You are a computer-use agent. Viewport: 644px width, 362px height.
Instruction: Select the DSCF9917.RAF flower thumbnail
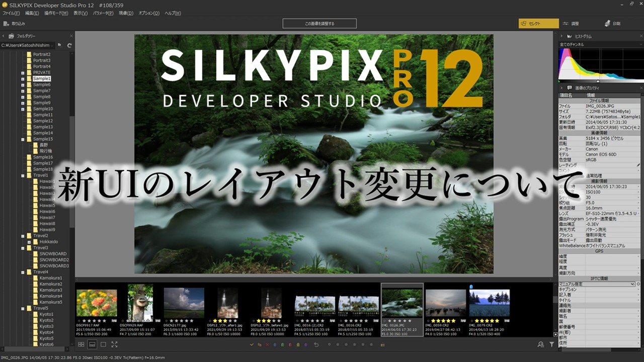coord(97,303)
